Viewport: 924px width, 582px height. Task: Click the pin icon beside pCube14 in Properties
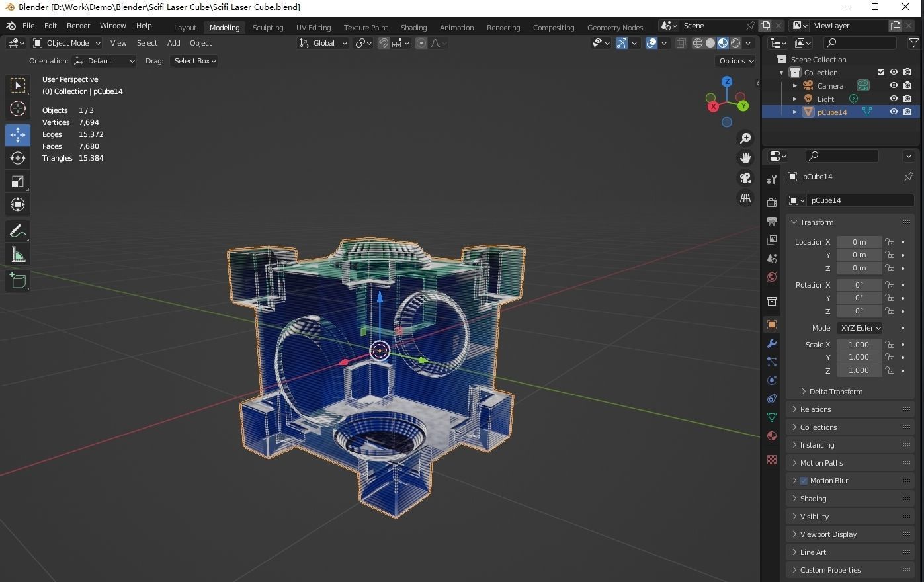(908, 177)
